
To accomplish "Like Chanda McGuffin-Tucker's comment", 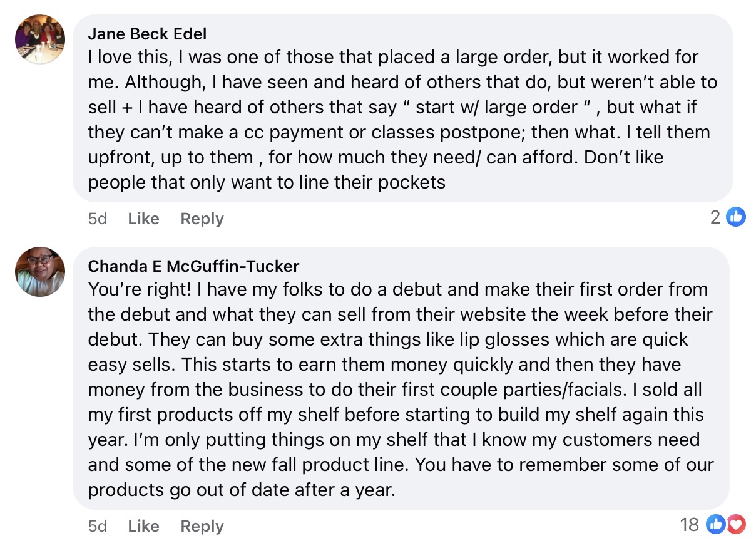I will [x=143, y=526].
